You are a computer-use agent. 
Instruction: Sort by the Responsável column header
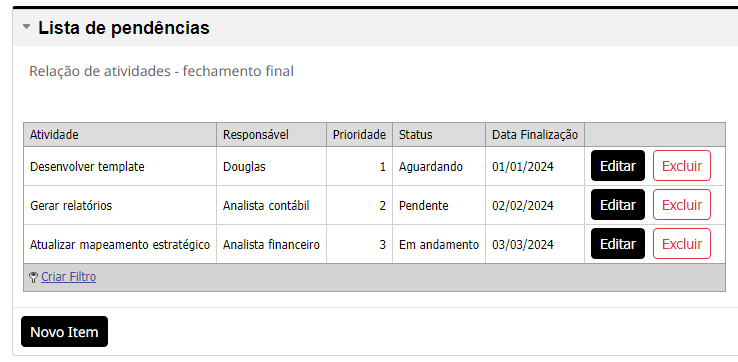click(x=256, y=135)
